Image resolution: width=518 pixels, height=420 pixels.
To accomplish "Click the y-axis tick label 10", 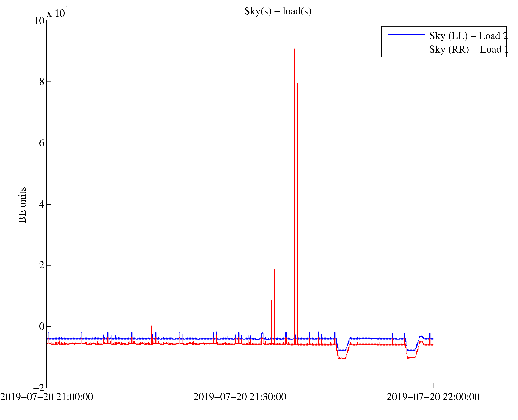I will point(39,21).
